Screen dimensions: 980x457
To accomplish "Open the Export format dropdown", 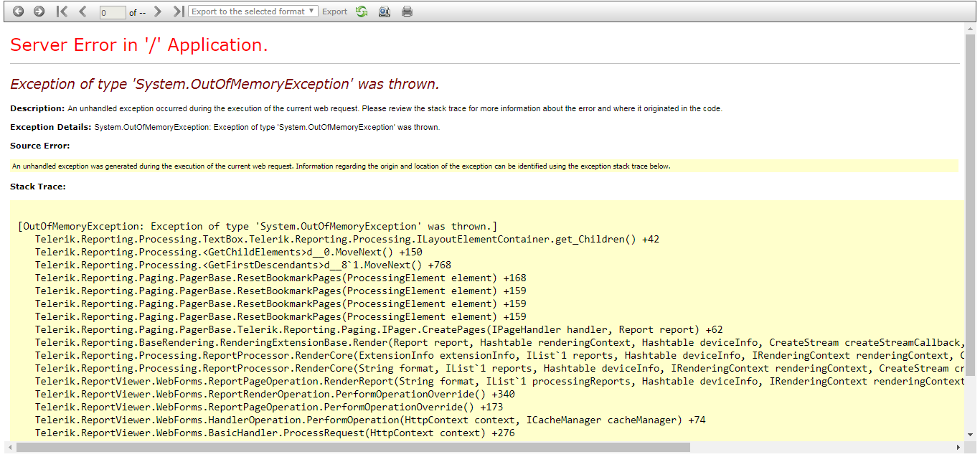I will coord(253,11).
